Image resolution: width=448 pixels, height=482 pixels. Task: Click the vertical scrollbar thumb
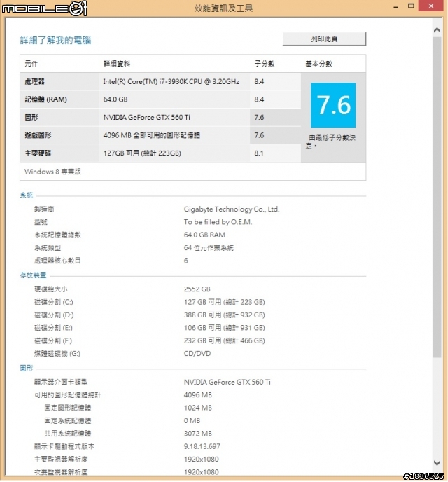point(437,197)
